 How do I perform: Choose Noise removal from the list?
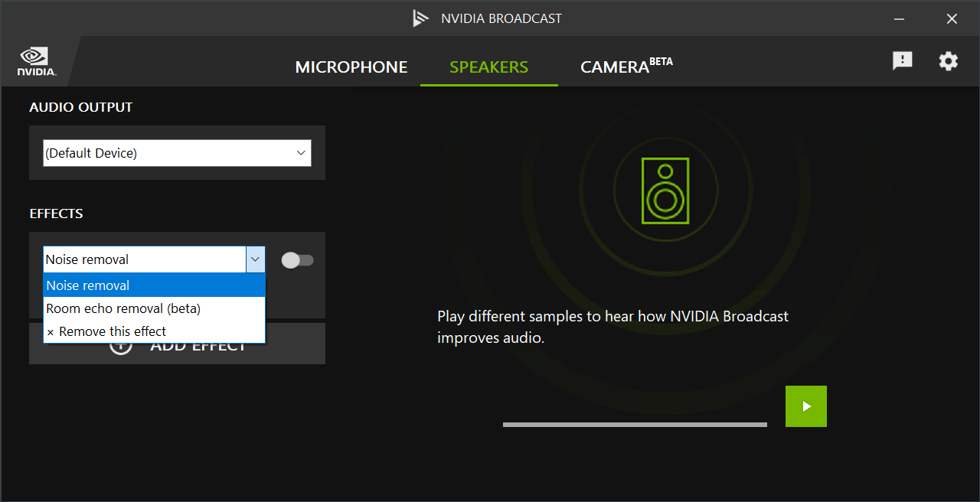click(x=155, y=285)
